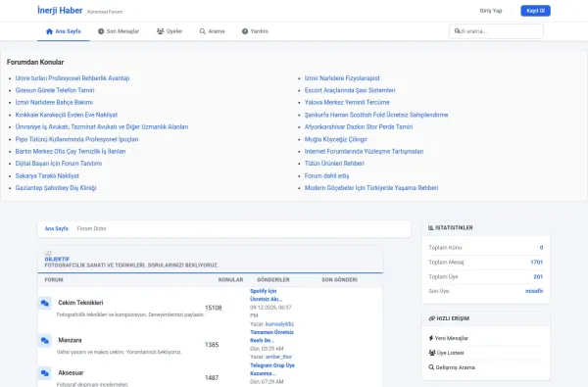Open last post Spotify İçin Ücretsiz
The width and height of the screenshot is (588, 387).
click(266, 295)
